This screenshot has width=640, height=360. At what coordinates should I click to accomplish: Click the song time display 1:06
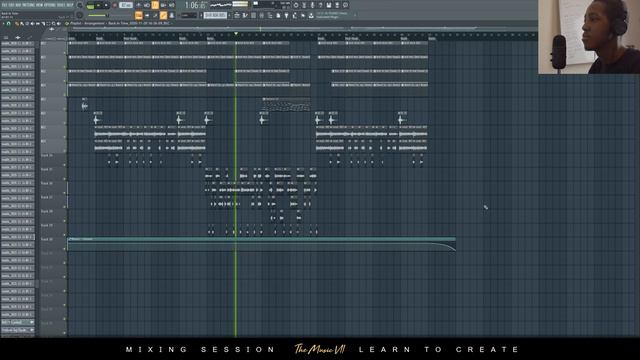[195, 5]
